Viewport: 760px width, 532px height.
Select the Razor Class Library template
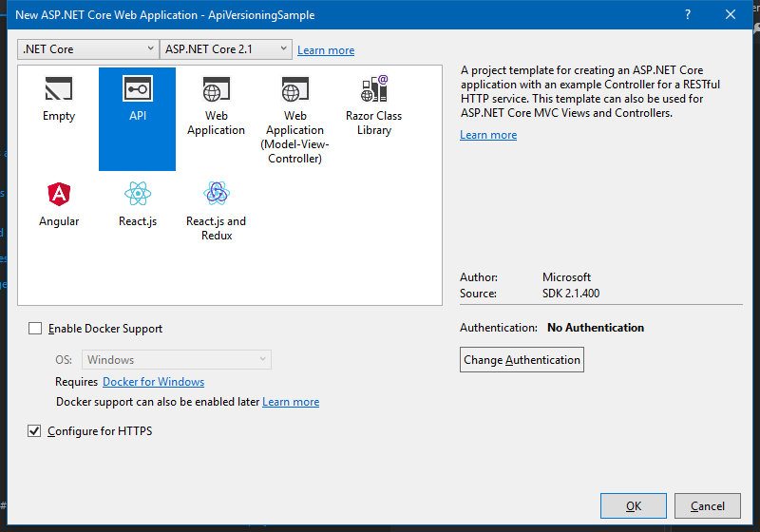(373, 91)
